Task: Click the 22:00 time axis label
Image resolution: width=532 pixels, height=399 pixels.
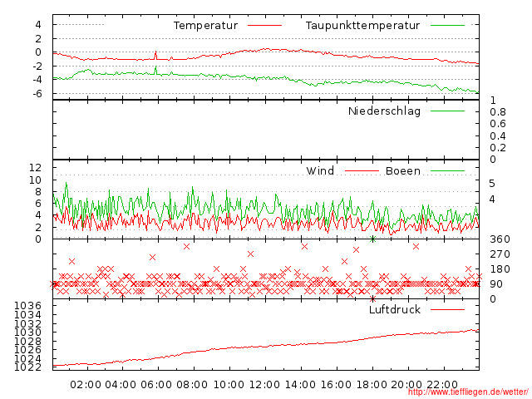Action: (442, 385)
